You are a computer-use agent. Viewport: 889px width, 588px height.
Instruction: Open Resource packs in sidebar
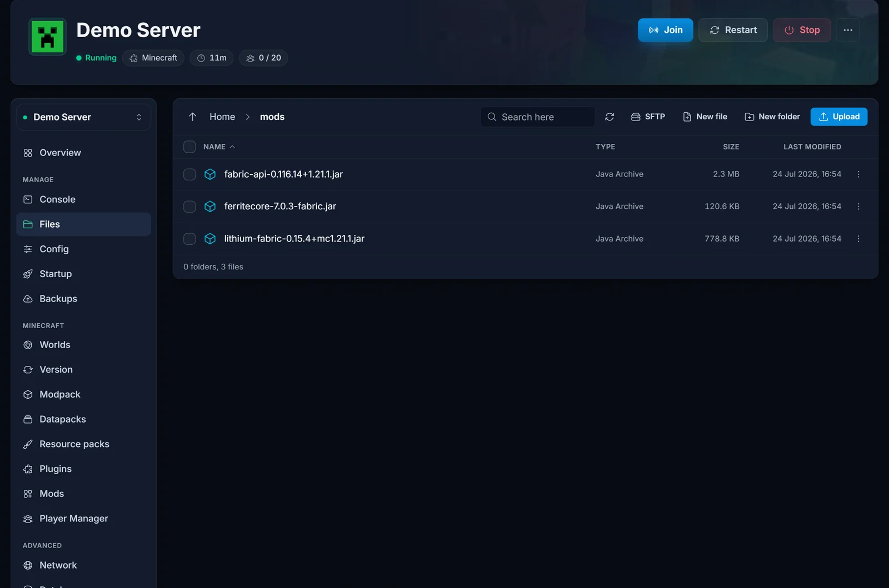83,444
